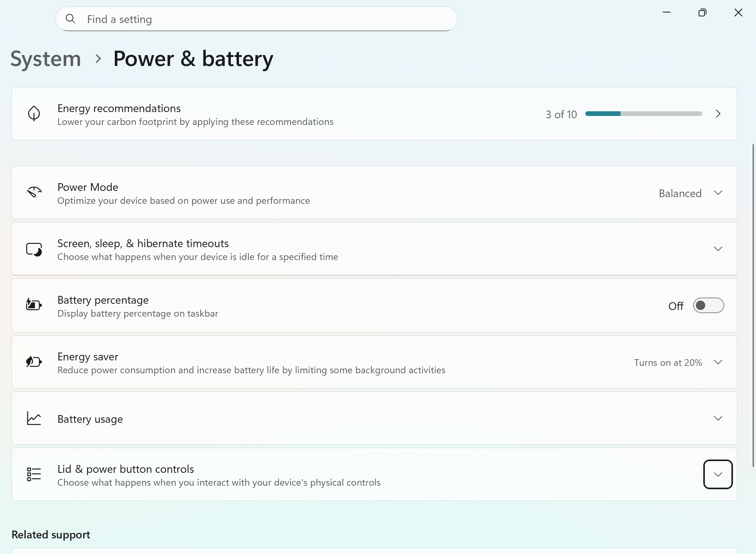
Task: Click the Lid & power button controls icon
Action: [34, 474]
